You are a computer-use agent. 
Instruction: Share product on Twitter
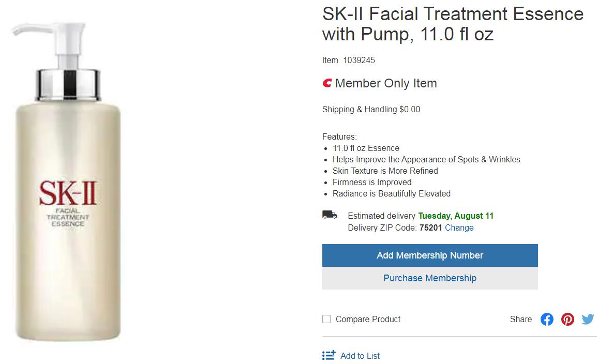coord(588,319)
